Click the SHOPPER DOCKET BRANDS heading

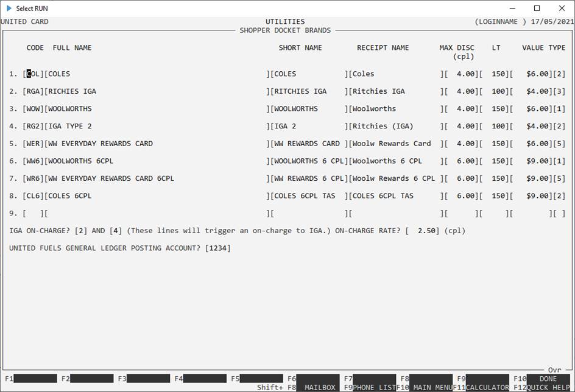point(285,30)
